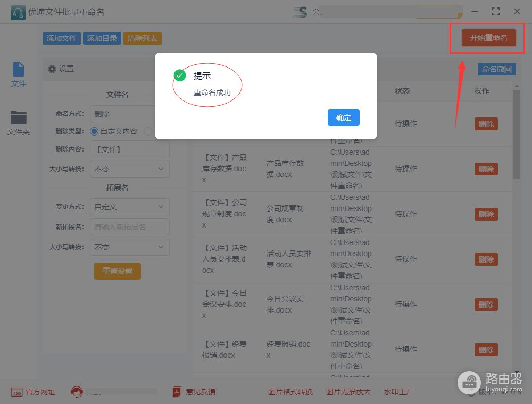
Task: Click the 删除内容 input field
Action: pos(130,149)
